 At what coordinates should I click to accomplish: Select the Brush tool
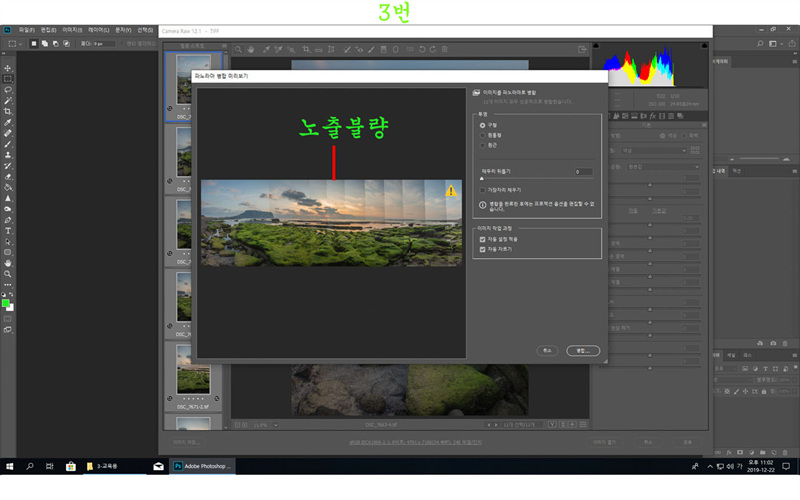(x=8, y=144)
